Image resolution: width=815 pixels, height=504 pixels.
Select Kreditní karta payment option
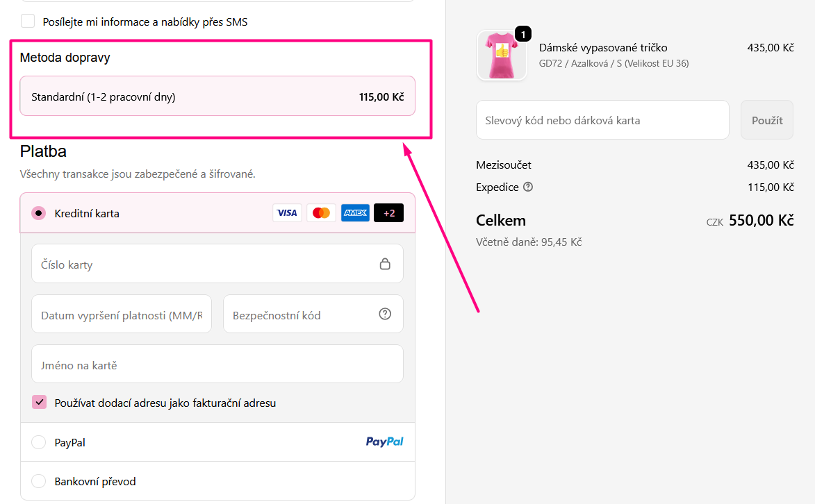tap(39, 213)
